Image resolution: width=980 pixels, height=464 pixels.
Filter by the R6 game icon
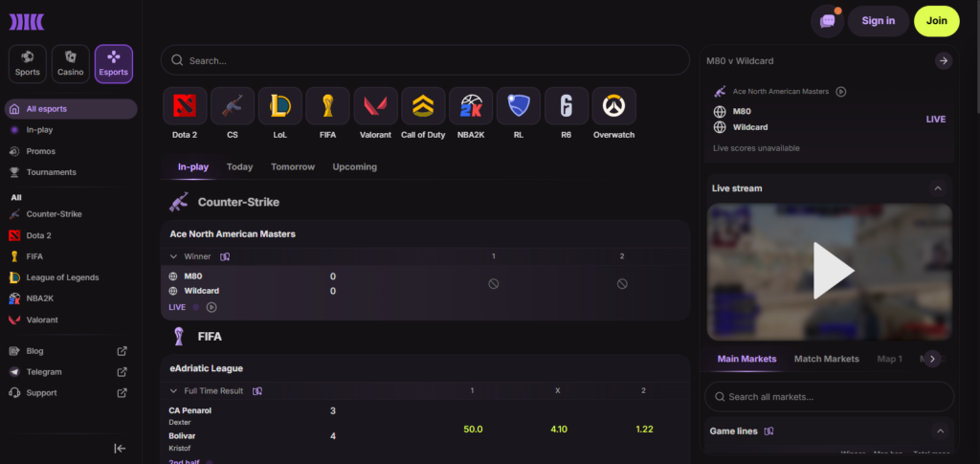(x=567, y=106)
